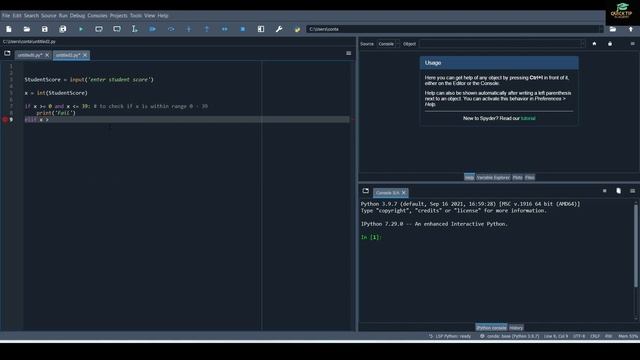Run the current cell
640x360 pixels.
point(99,29)
